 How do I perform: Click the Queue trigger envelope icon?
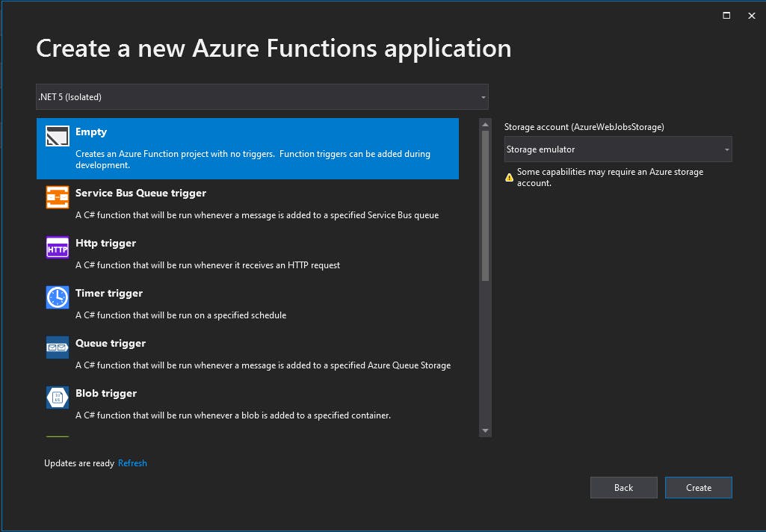[x=58, y=347]
